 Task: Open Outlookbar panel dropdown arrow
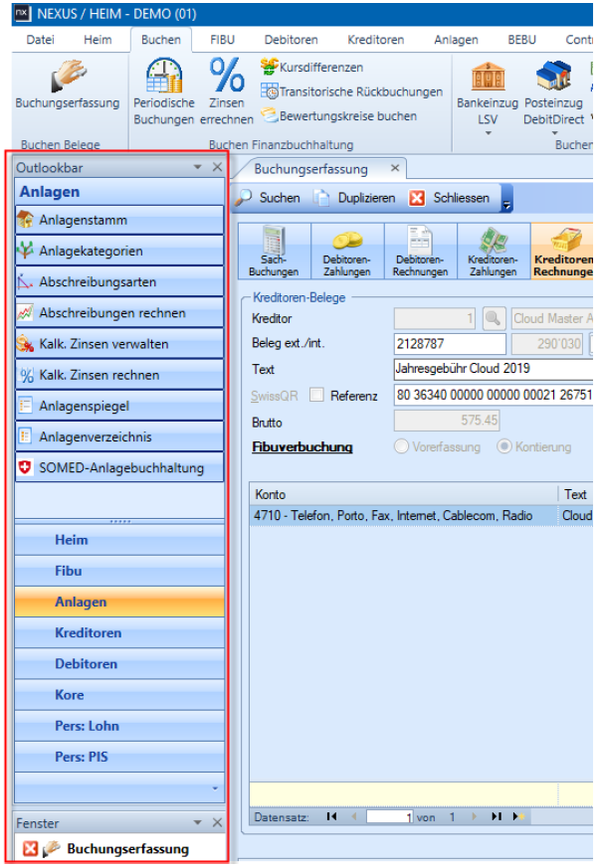[197, 167]
